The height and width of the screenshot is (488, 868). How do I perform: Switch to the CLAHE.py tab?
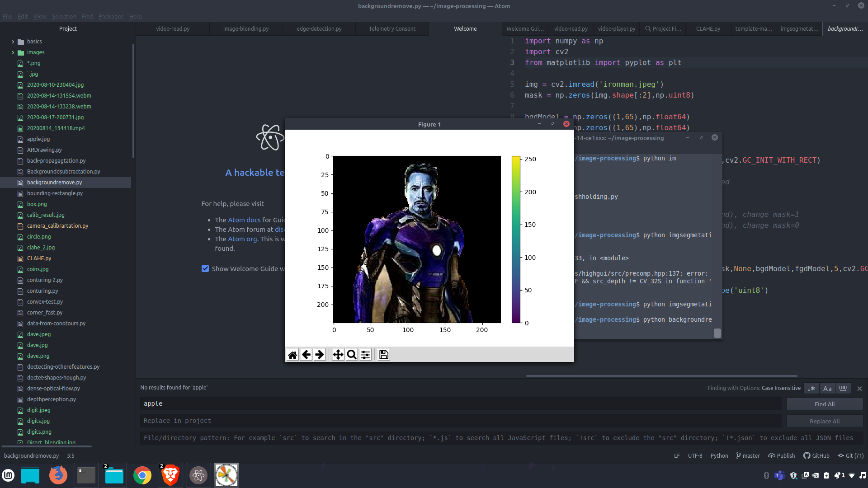708,28
